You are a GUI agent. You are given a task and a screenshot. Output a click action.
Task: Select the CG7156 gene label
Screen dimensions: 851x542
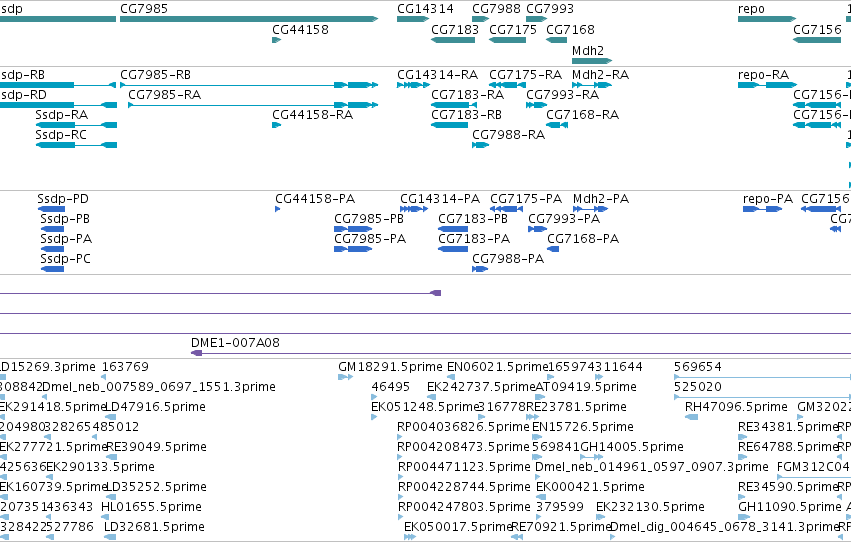817,30
